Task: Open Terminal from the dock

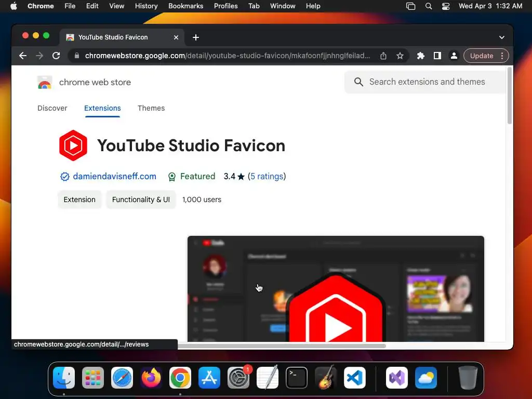Action: click(297, 378)
